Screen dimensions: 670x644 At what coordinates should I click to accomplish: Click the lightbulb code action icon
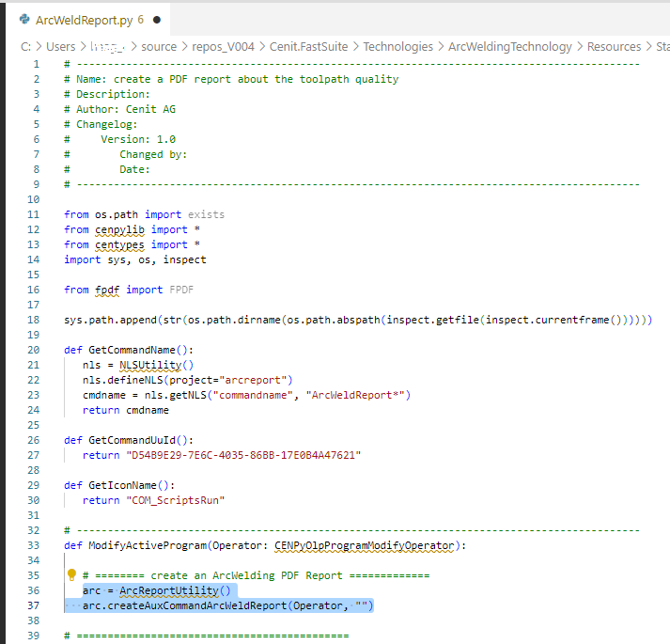pos(70,574)
